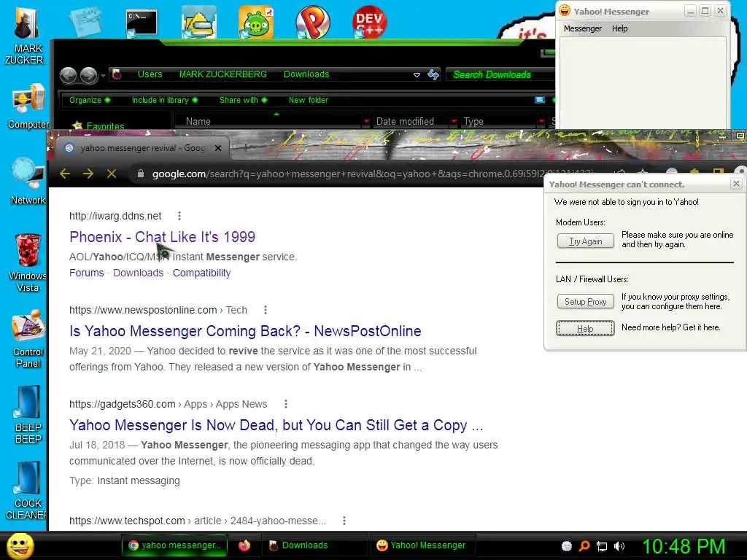747x560 pixels.
Task: Go forward in the Chrome browser
Action: 88,174
